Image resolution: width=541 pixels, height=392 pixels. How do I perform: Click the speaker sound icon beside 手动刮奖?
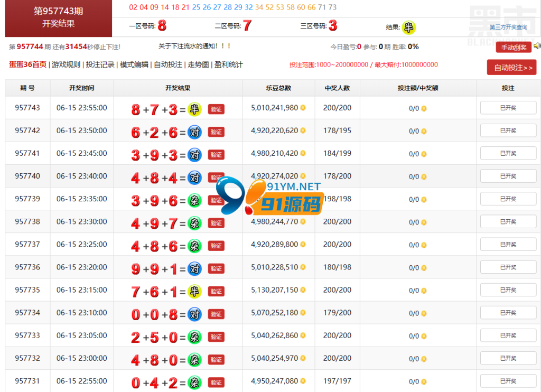[x=537, y=46]
